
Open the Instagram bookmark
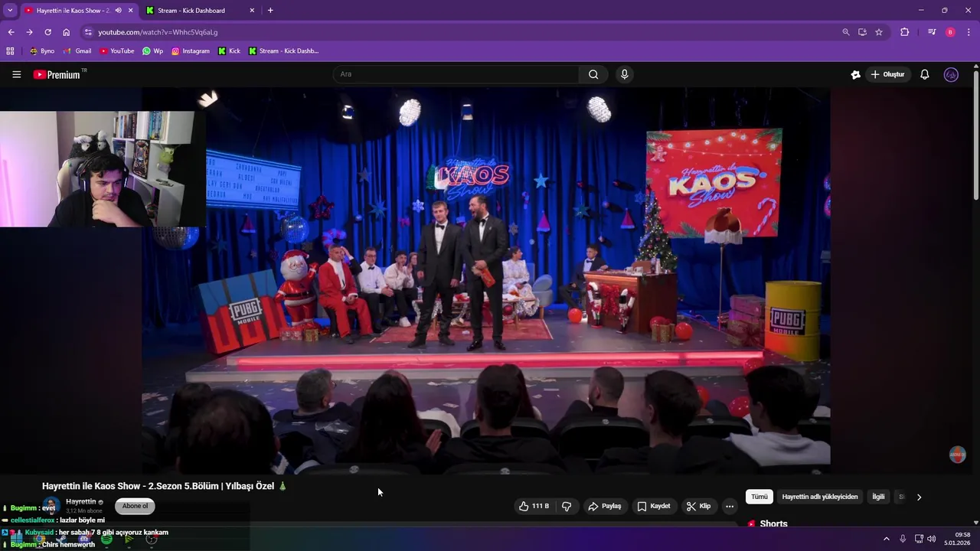(190, 51)
